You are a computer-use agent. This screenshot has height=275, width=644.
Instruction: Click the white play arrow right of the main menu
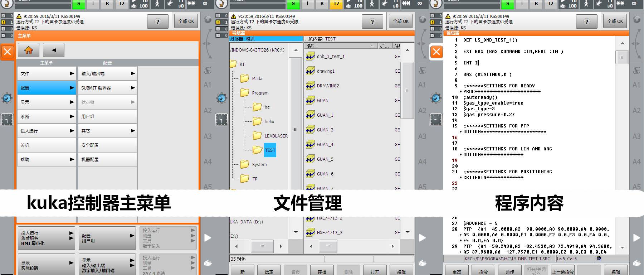[208, 237]
